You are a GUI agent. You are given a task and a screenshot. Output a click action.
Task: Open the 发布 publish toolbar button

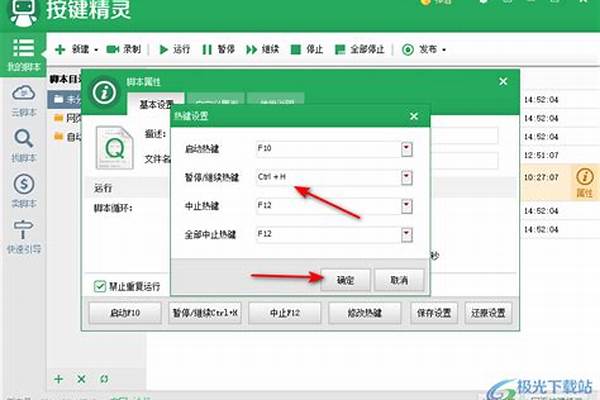click(419, 49)
